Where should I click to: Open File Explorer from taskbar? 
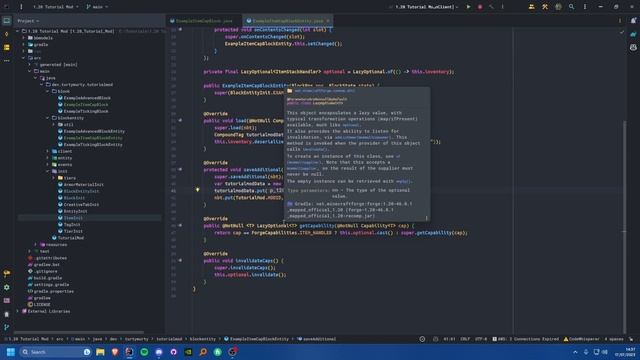100,352
